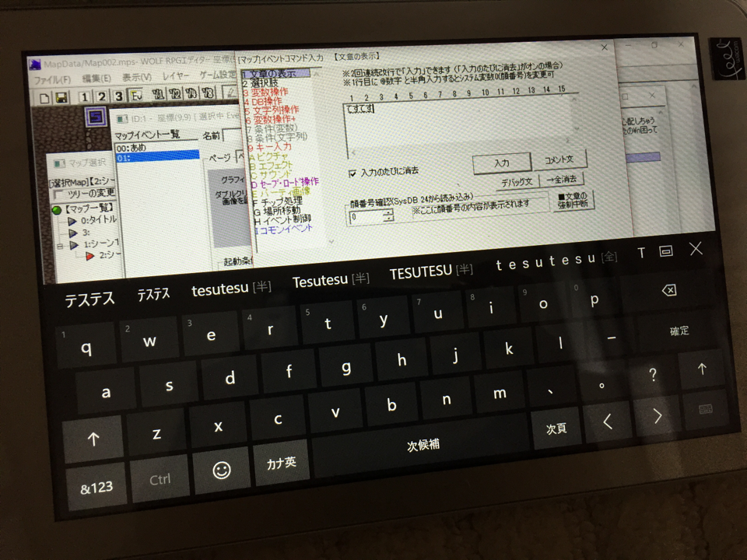Click the message text input area
The height and width of the screenshot is (560, 747).
[461, 126]
